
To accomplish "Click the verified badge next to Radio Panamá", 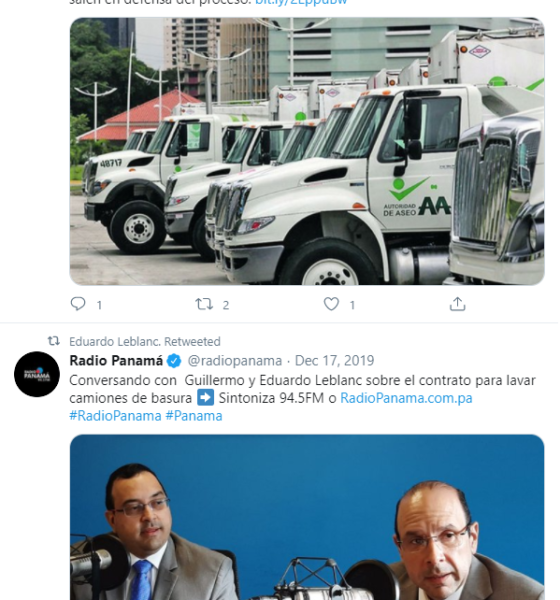I will point(174,360).
